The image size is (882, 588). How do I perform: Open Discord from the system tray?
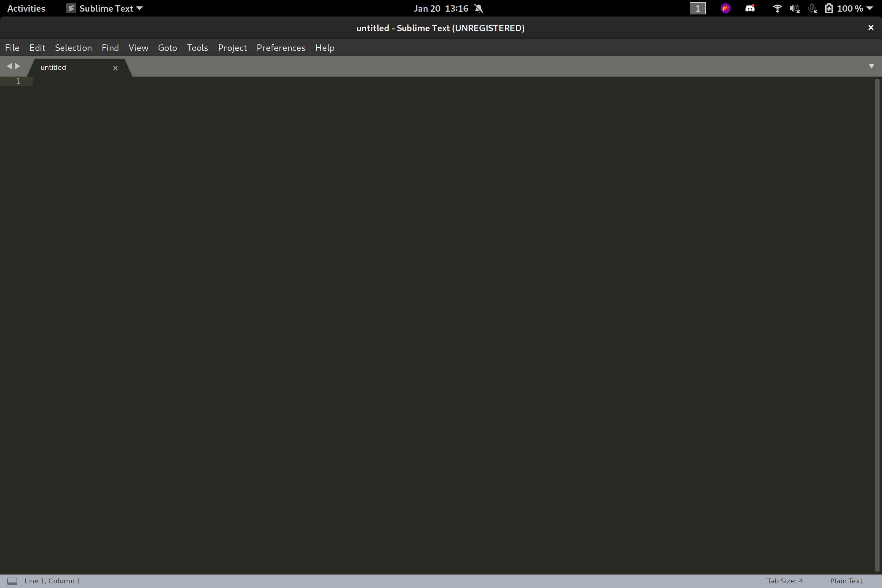click(750, 8)
